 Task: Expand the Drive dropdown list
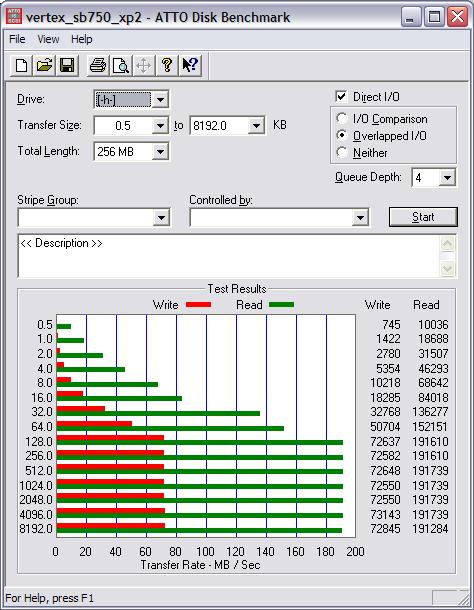click(x=160, y=100)
